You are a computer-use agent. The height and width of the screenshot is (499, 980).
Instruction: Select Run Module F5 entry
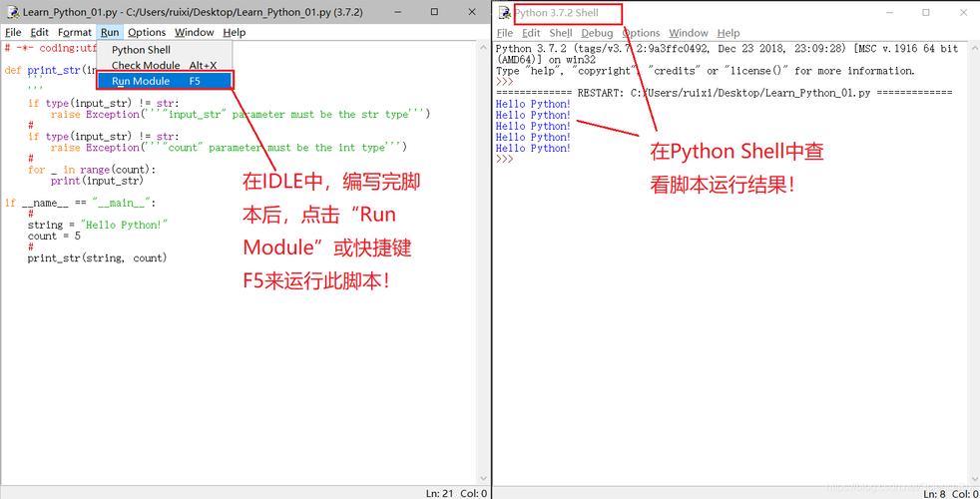pos(165,81)
